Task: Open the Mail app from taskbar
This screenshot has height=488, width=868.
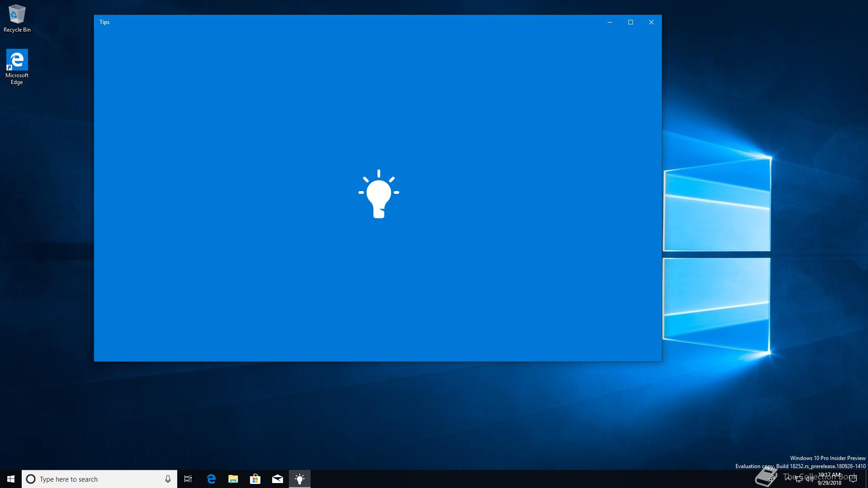Action: pos(278,479)
